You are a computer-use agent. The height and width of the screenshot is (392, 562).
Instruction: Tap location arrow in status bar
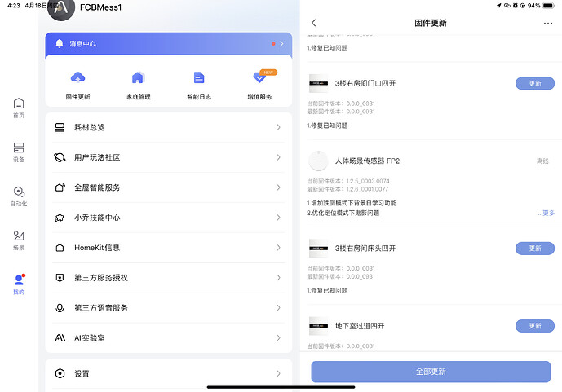pyautogui.click(x=498, y=6)
